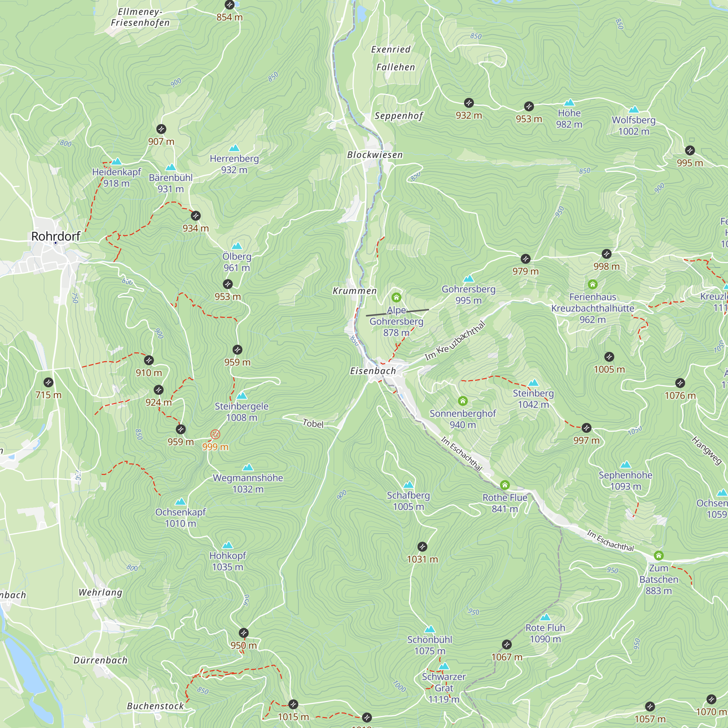Select the 998 m saddle marker

(606, 254)
